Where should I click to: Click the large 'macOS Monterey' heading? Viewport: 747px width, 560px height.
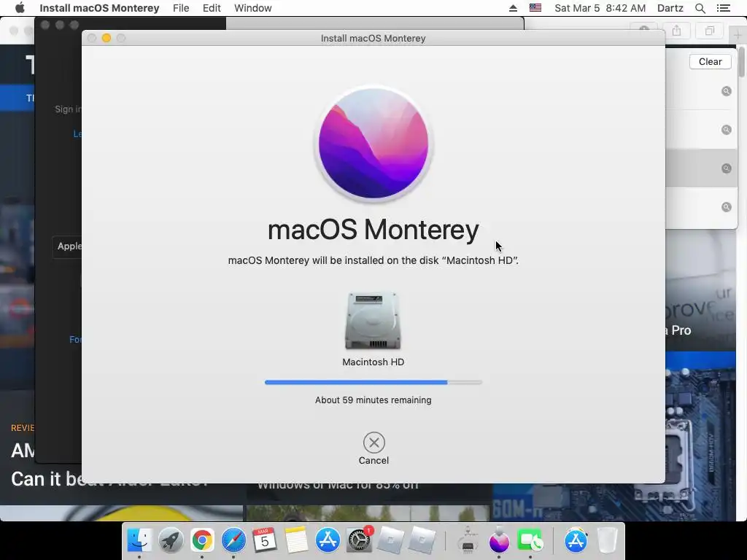(373, 230)
